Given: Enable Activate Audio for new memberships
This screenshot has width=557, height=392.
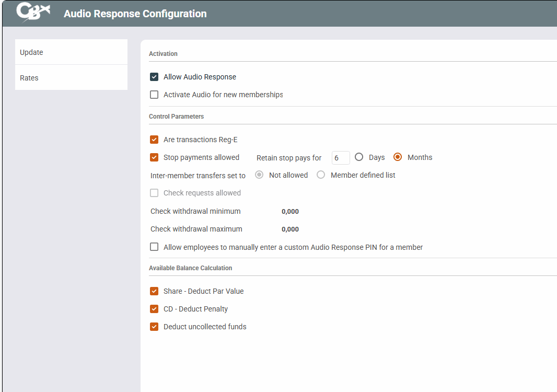Looking at the screenshot, I should click(x=154, y=95).
